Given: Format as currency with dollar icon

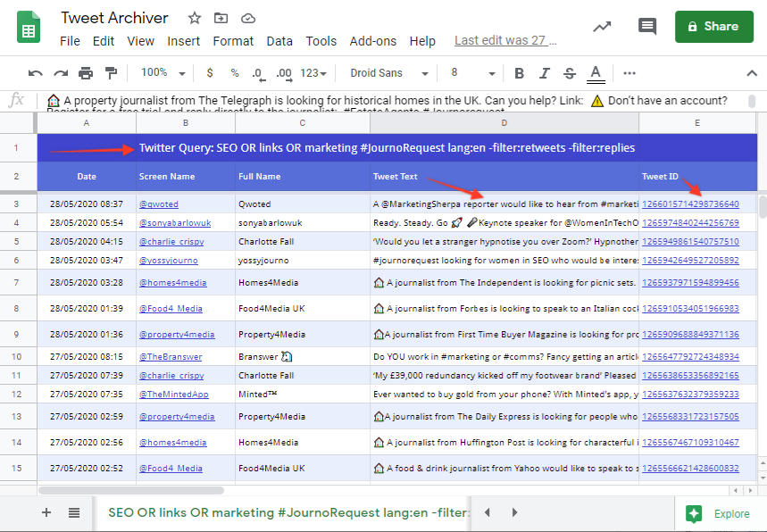Looking at the screenshot, I should coord(210,73).
